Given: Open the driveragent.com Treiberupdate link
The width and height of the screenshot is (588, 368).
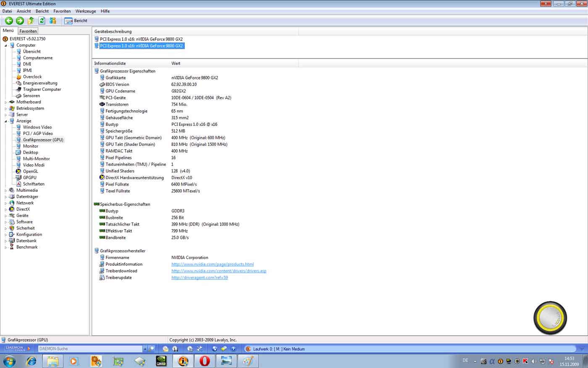Looking at the screenshot, I should tap(199, 278).
